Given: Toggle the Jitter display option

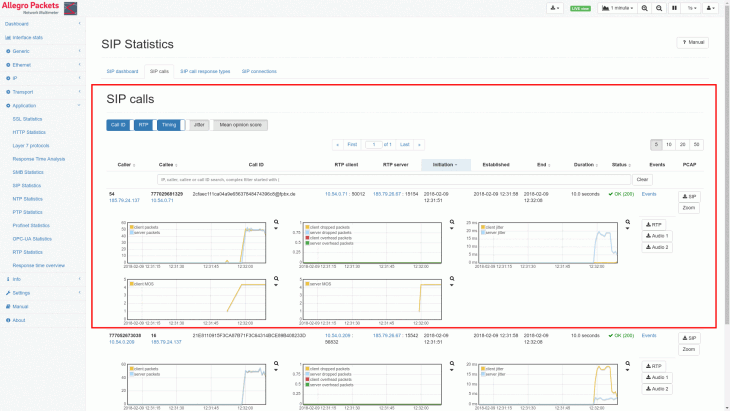Looking at the screenshot, I should [x=200, y=125].
